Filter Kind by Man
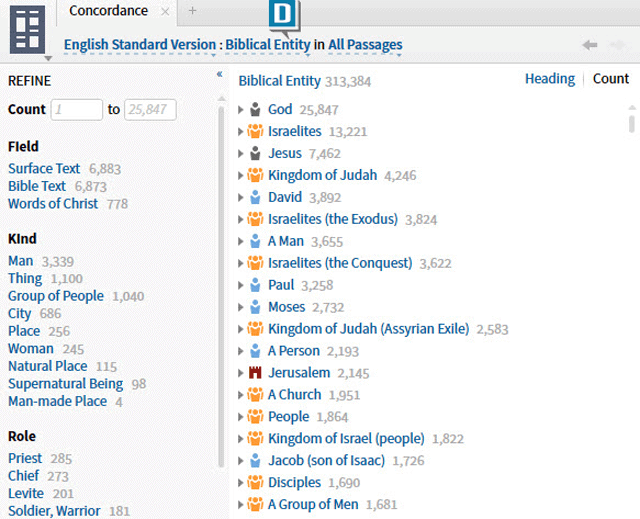Screen dimensions: 640x519 click(20, 261)
